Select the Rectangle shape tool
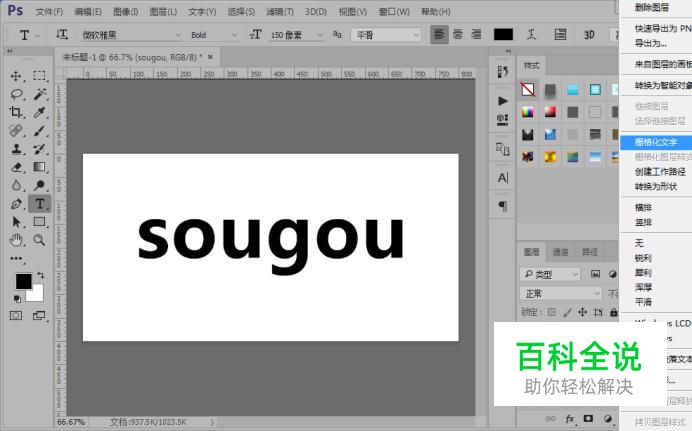 point(39,222)
